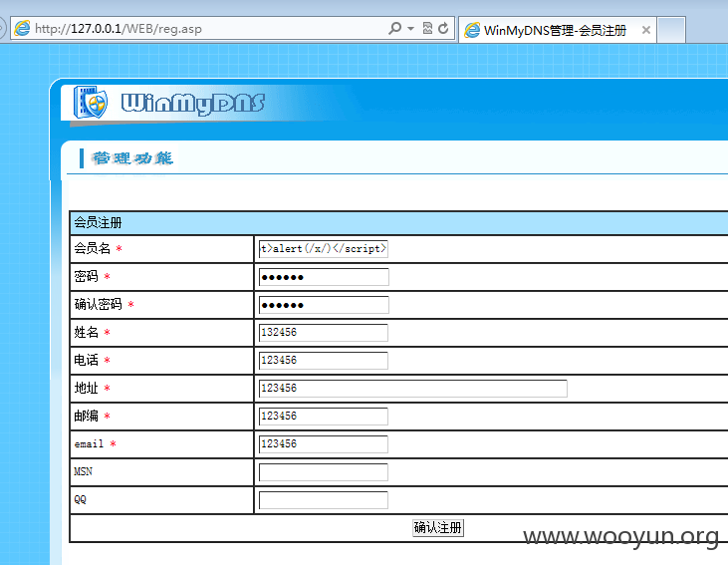Screen dimensions: 728x565
Task: Focus the 会员名 username field
Action: pos(323,248)
